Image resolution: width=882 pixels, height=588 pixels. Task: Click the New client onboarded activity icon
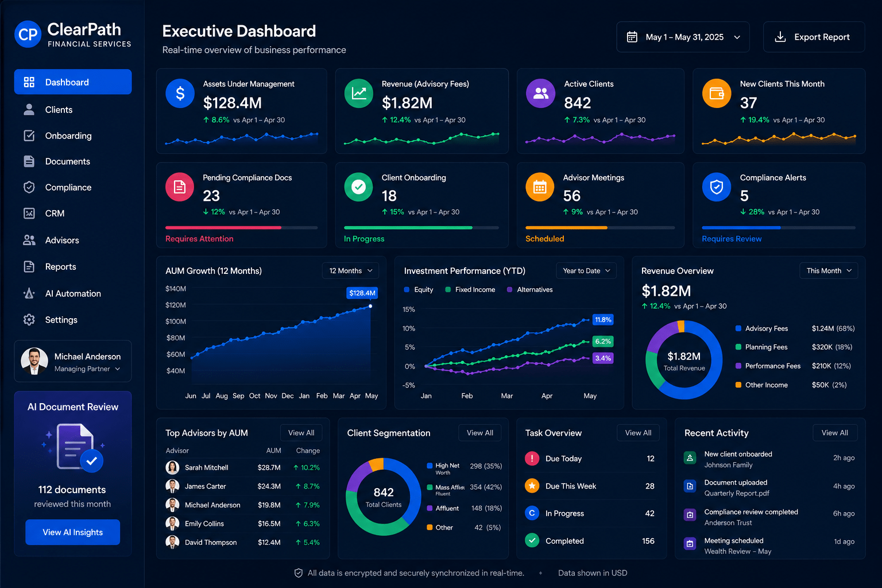[x=690, y=458]
